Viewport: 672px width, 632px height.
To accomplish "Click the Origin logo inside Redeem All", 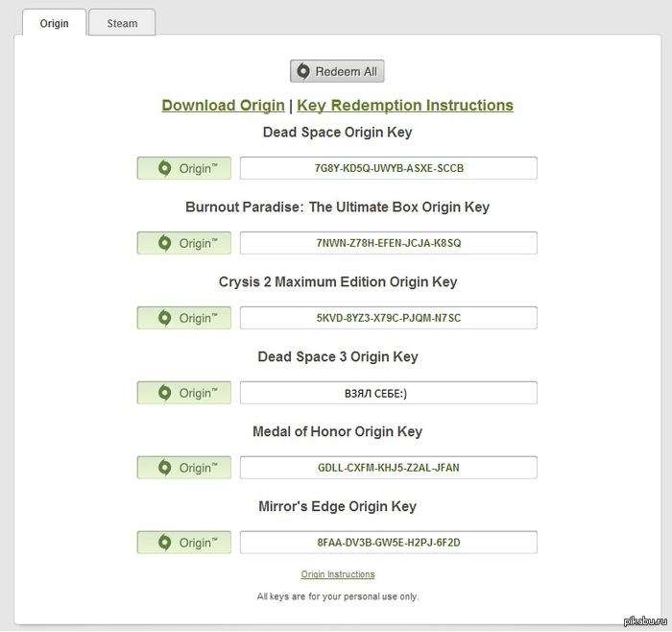I will (x=303, y=71).
